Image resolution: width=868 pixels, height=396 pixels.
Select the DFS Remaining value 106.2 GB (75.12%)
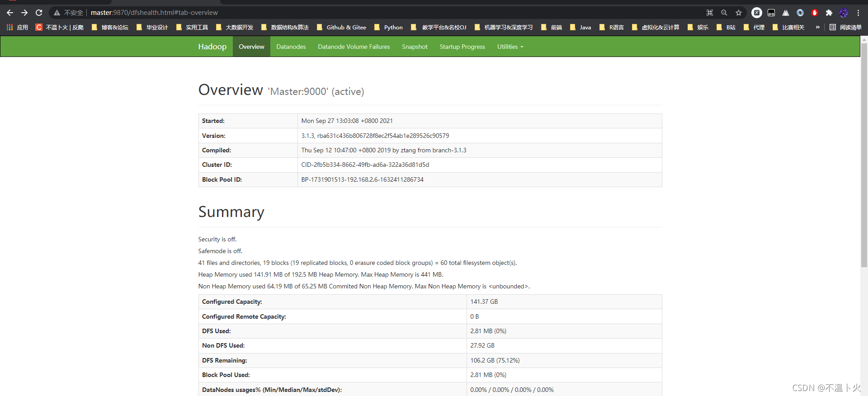(495, 360)
